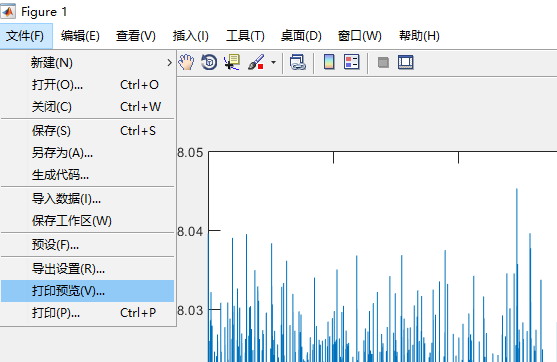Open the 窗口(W) menu
Screen dimensions: 557x362
[359, 36]
